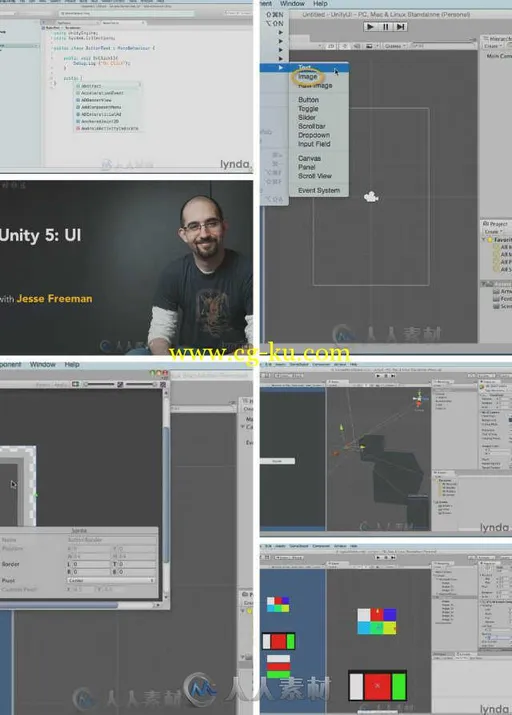512x715 pixels.
Task: Adjust the zoom slider in Sprite Editor toolbar
Action: [99, 384]
